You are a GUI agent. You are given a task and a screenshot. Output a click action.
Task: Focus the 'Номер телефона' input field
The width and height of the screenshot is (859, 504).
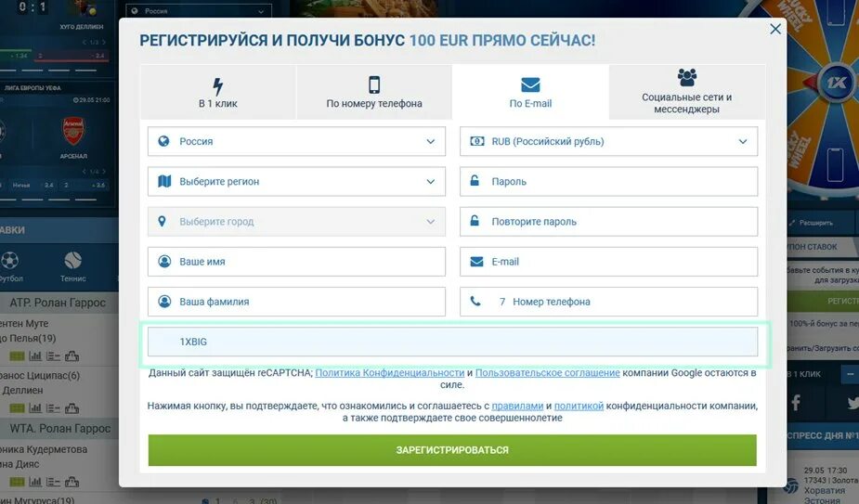tap(608, 302)
